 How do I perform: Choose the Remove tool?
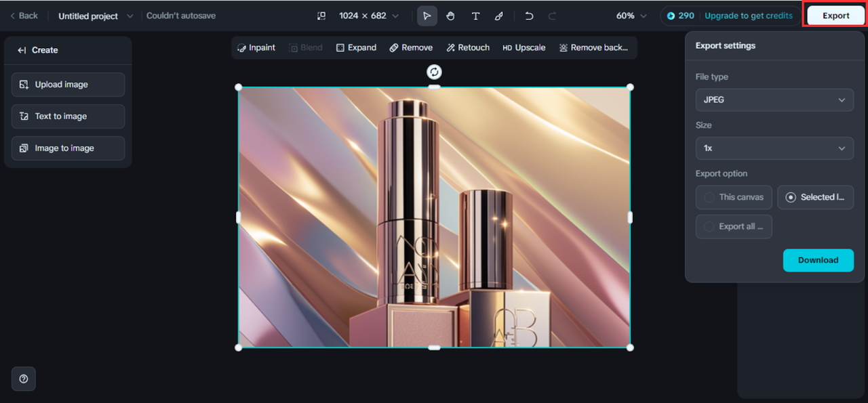[411, 47]
